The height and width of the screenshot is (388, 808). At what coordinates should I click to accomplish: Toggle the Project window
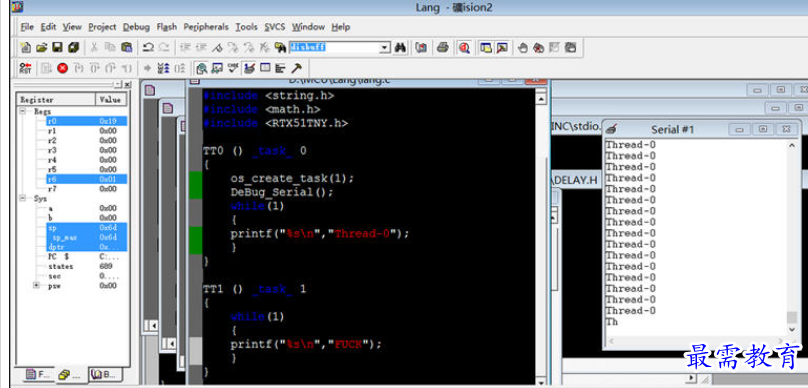(486, 47)
